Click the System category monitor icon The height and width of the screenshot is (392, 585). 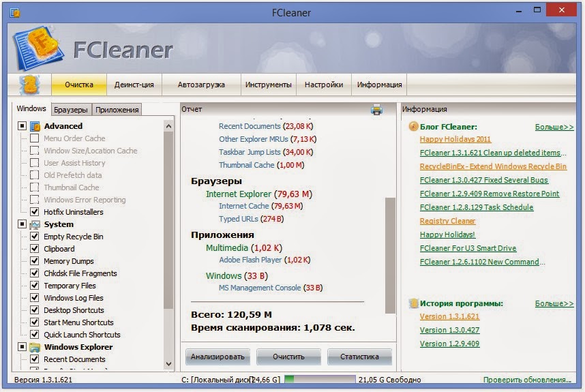coord(35,224)
